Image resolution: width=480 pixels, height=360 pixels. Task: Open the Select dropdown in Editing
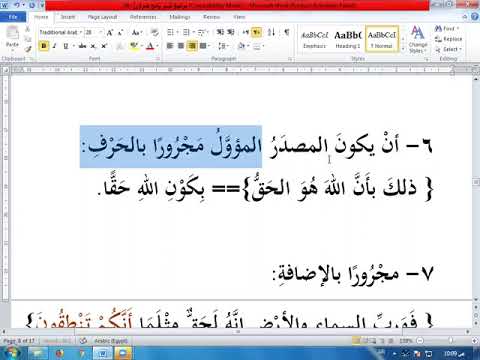[449, 49]
